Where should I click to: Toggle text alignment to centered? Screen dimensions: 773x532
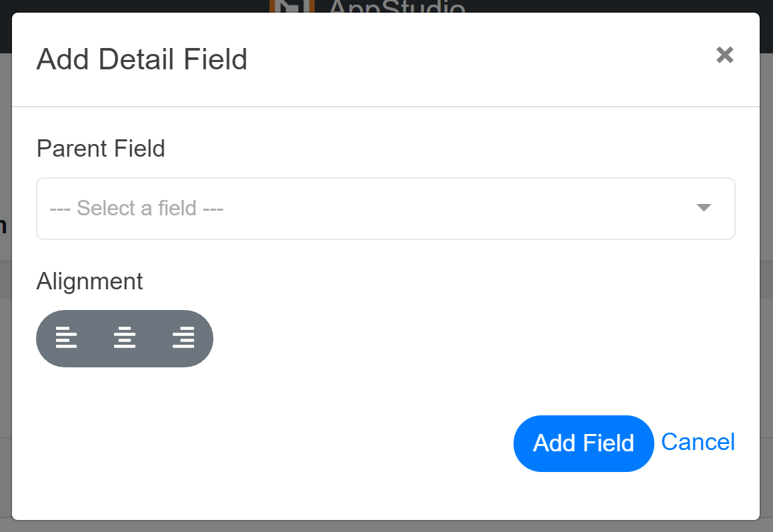coord(125,338)
